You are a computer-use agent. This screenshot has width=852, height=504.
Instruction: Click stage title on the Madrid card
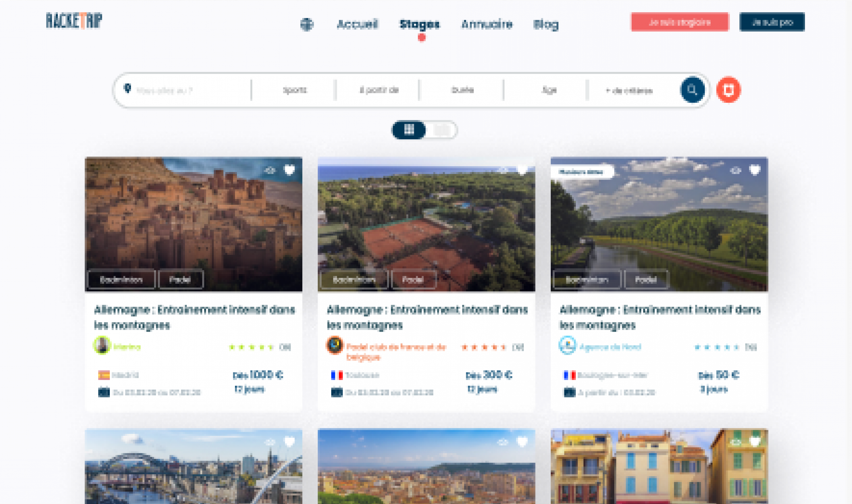click(195, 317)
